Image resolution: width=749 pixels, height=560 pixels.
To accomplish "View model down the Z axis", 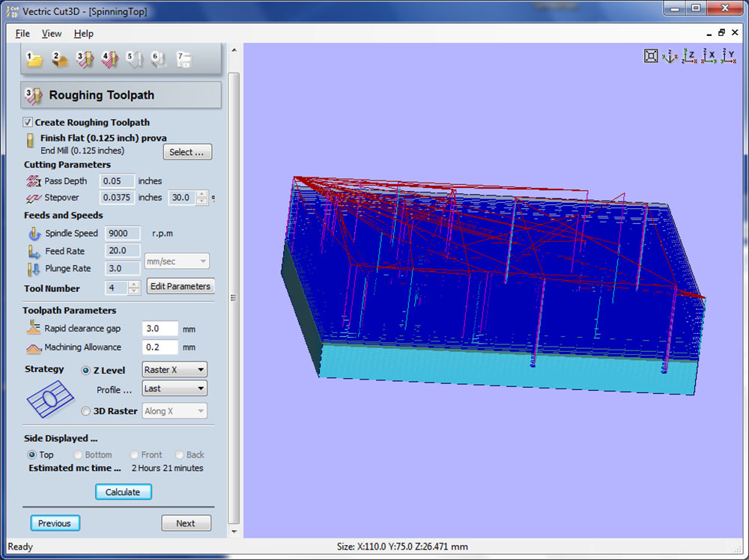I will [689, 56].
